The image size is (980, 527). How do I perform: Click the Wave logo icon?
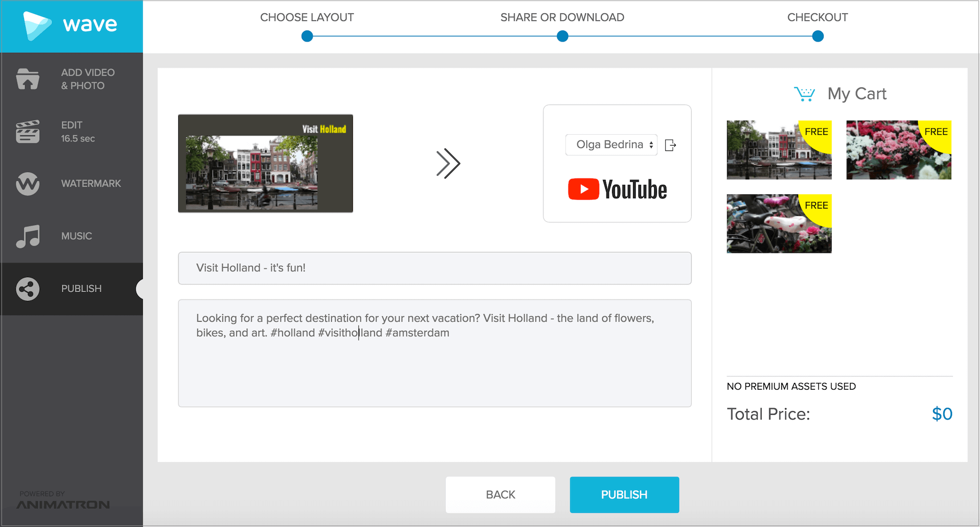pyautogui.click(x=37, y=25)
